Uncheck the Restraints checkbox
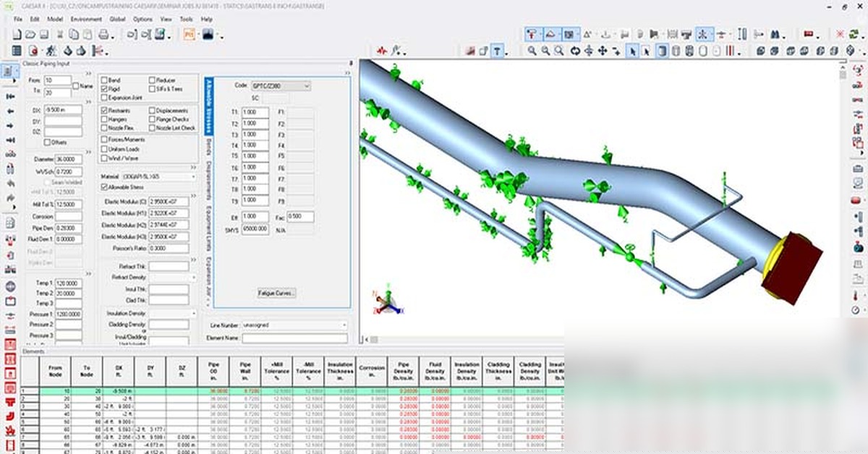Viewport: 868px width, 454px height. (x=105, y=111)
